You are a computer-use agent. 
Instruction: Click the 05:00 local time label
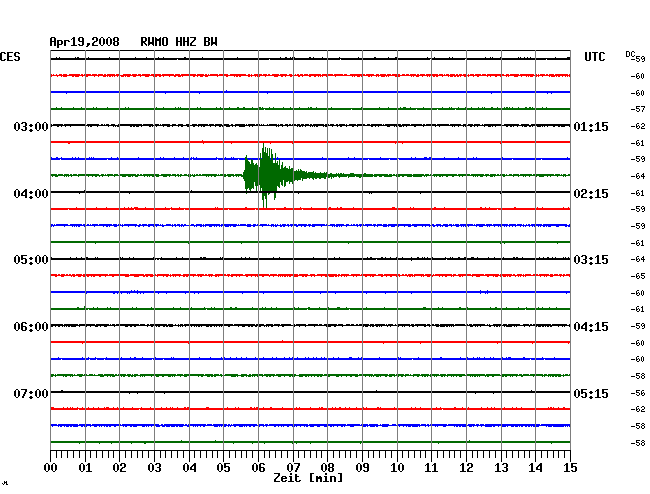31,259
